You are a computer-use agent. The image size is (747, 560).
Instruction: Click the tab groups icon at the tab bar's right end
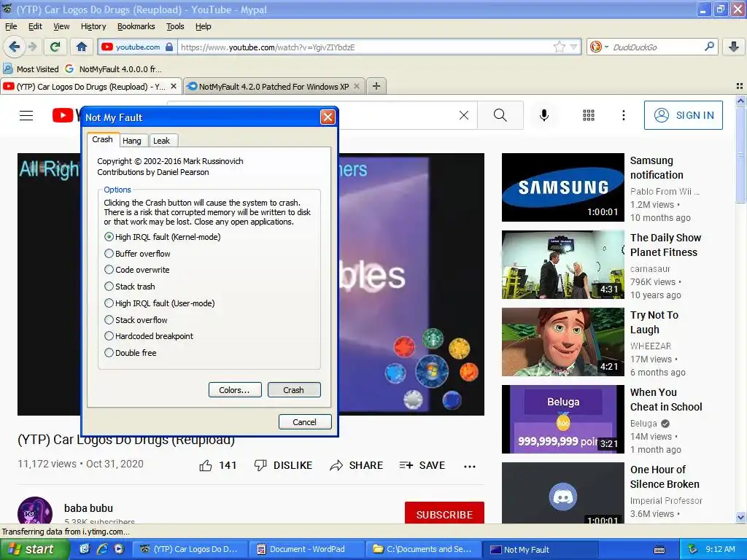coord(740,86)
